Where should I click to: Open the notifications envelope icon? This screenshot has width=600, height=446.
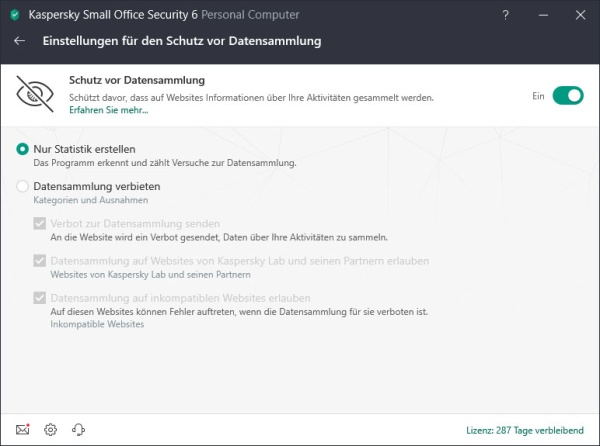click(x=23, y=430)
